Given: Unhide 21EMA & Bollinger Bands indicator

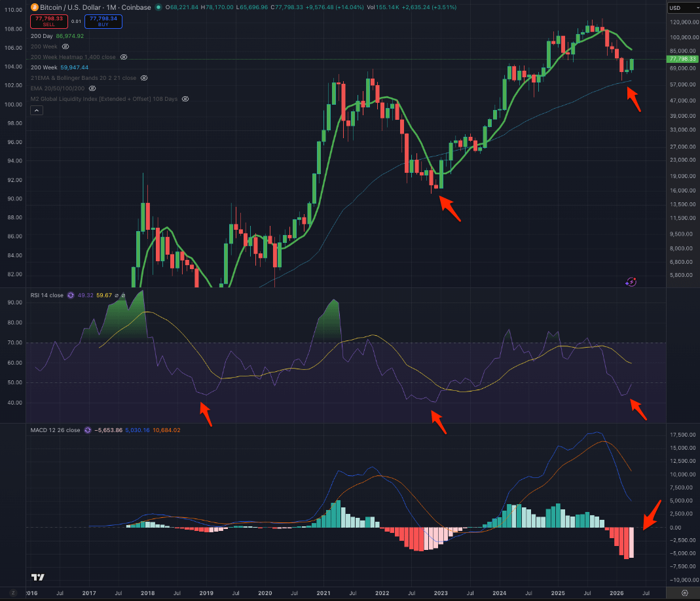Looking at the screenshot, I should [144, 78].
